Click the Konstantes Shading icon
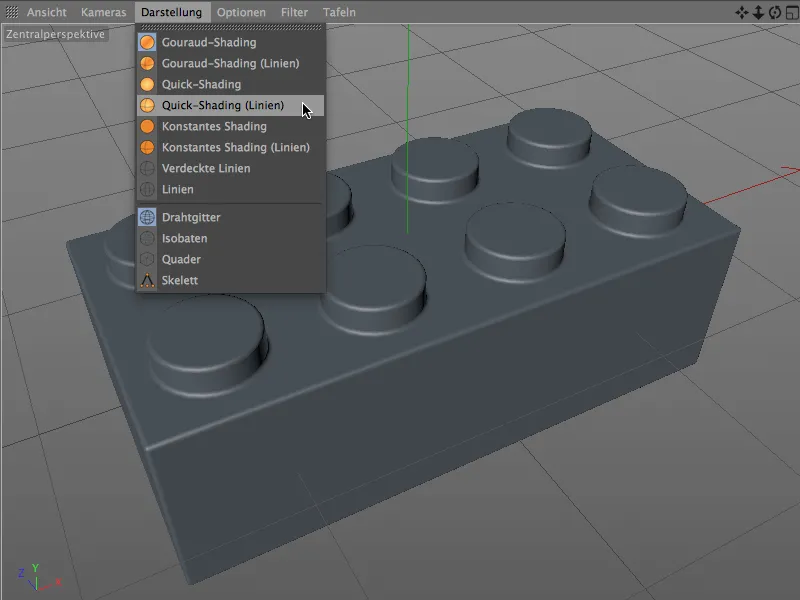 click(147, 126)
